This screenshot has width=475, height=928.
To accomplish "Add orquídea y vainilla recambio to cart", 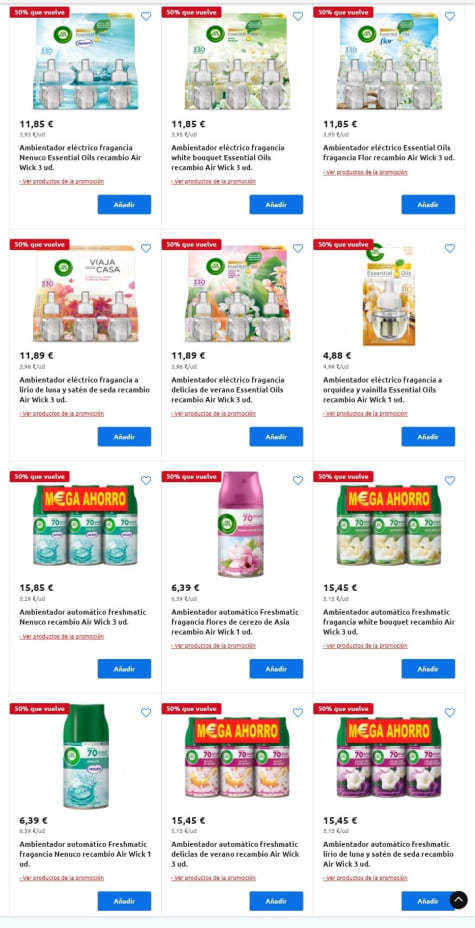I will (x=428, y=436).
